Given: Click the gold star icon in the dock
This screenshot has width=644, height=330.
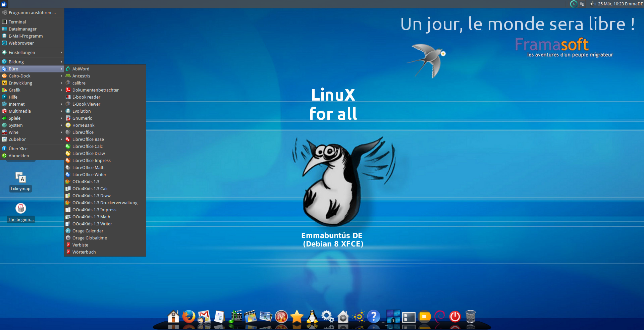Looking at the screenshot, I should (x=297, y=316).
